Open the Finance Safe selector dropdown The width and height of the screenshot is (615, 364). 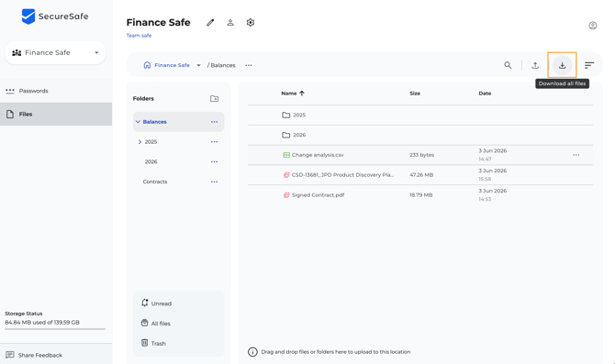[55, 52]
